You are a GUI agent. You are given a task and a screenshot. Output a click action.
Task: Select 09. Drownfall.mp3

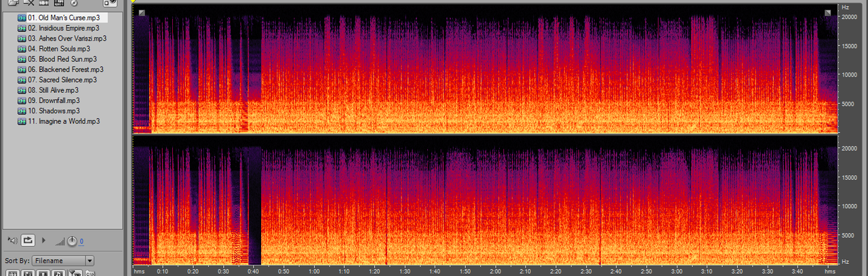(x=49, y=100)
